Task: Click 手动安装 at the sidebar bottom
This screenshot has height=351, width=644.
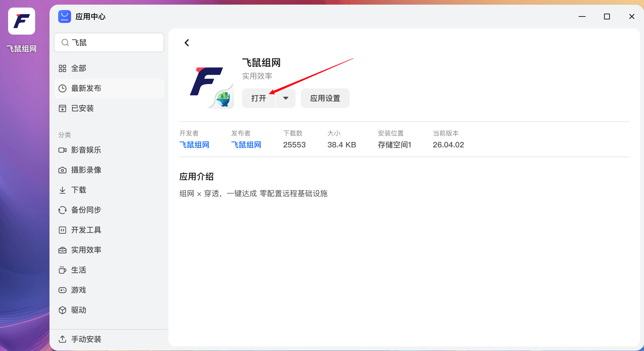Action: (109, 339)
